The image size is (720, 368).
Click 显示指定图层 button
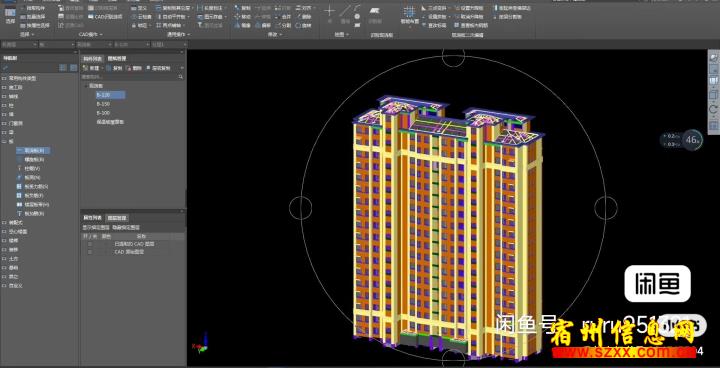coord(96,227)
